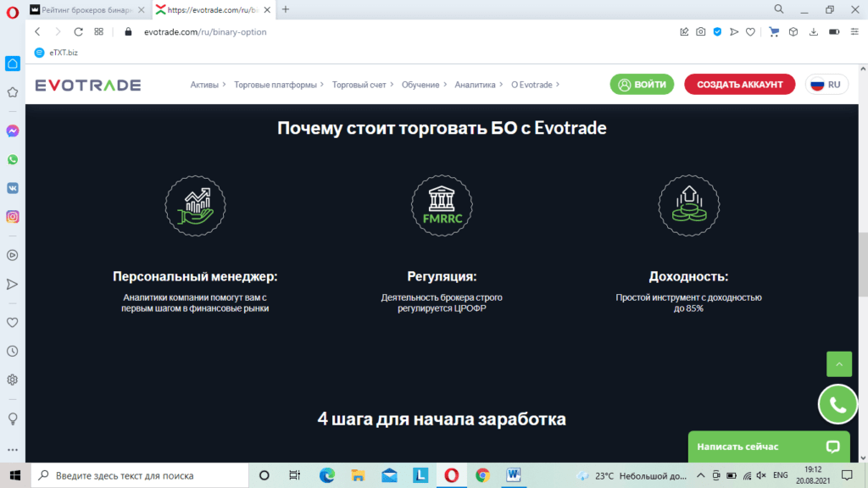The height and width of the screenshot is (488, 868).
Task: Send page to My Flow paper plane icon
Action: pyautogui.click(x=734, y=31)
